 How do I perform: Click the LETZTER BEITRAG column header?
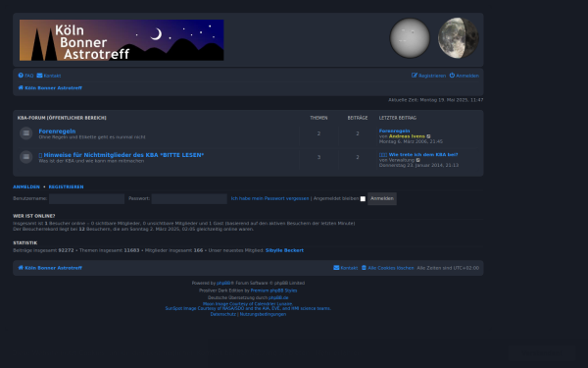tap(398, 118)
